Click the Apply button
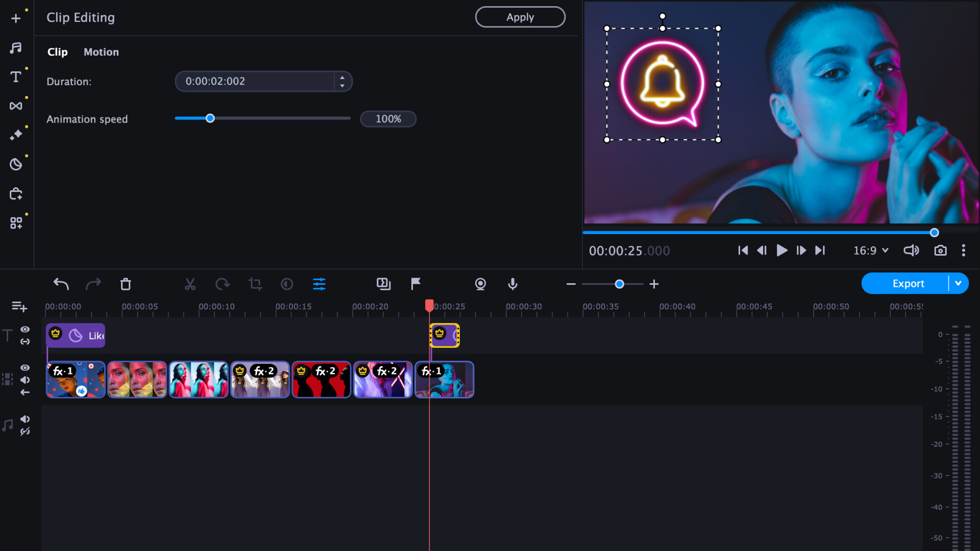 [x=520, y=17]
